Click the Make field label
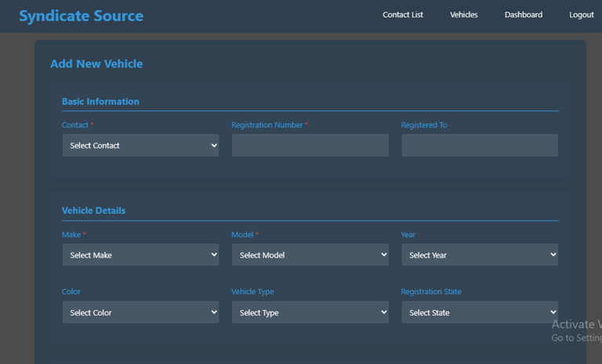Image resolution: width=602 pixels, height=364 pixels. 71,235
